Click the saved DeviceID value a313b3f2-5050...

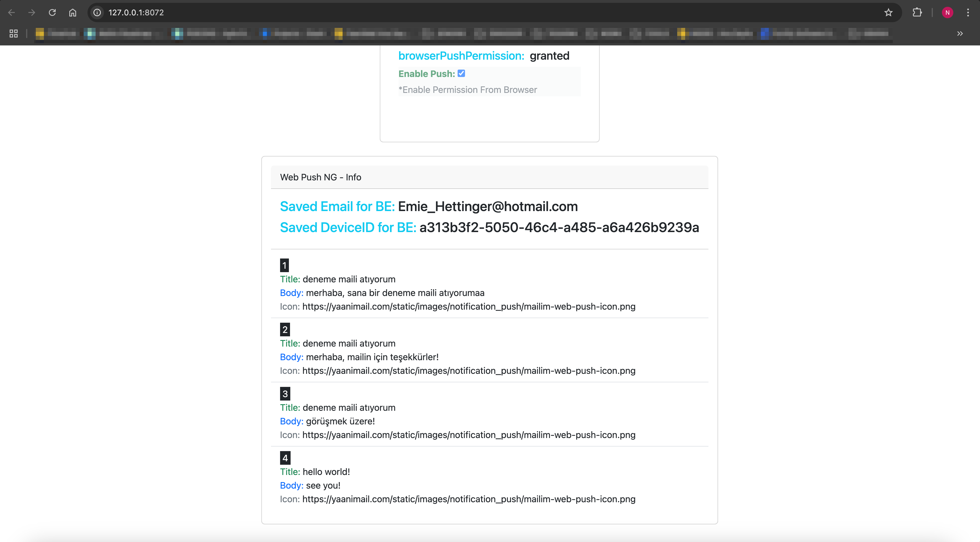click(559, 228)
